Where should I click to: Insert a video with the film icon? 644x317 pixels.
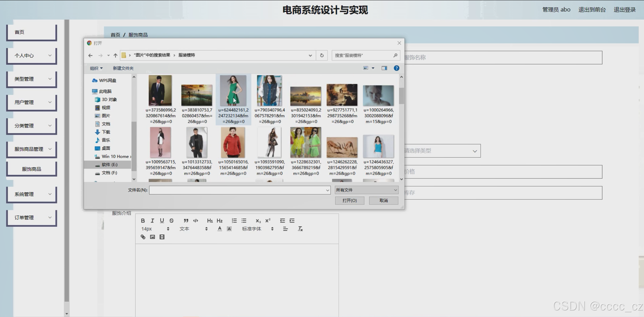tap(162, 237)
